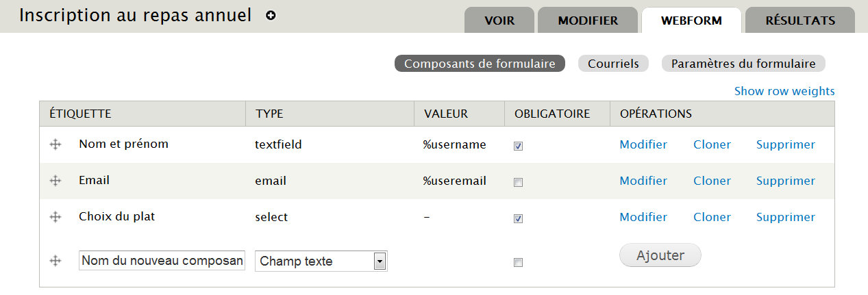Open Paramètres du formulaire

click(743, 64)
